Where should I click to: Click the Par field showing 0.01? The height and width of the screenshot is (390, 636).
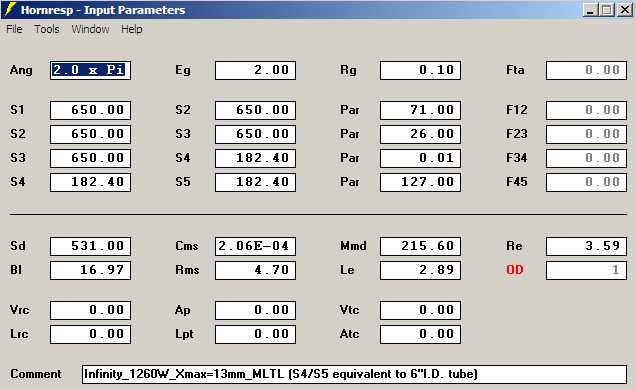[421, 158]
